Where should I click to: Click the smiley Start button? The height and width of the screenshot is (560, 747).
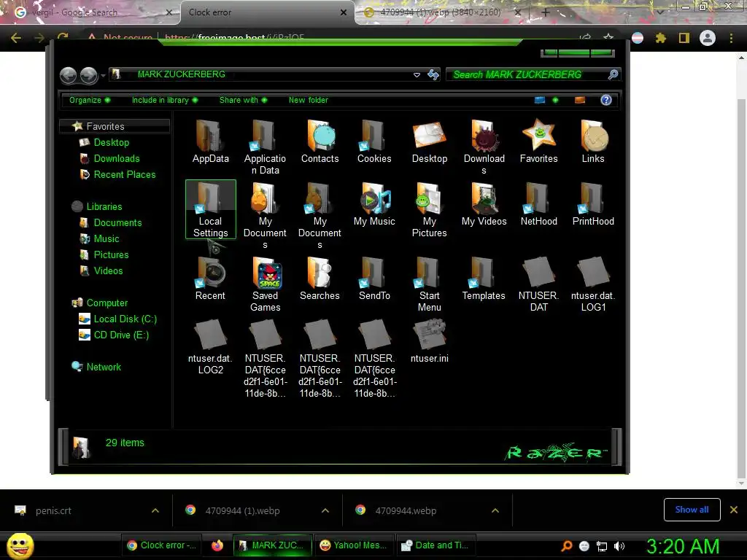pos(20,545)
